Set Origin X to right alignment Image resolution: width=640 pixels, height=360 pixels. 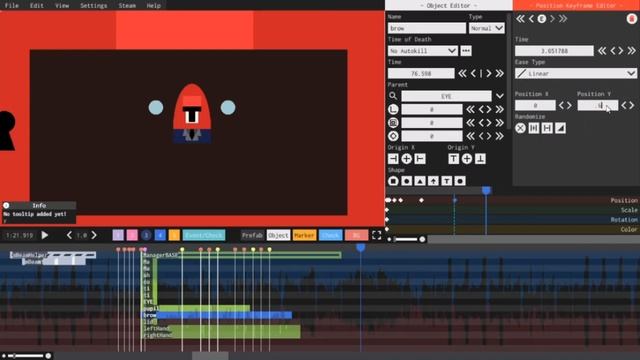(x=420, y=159)
